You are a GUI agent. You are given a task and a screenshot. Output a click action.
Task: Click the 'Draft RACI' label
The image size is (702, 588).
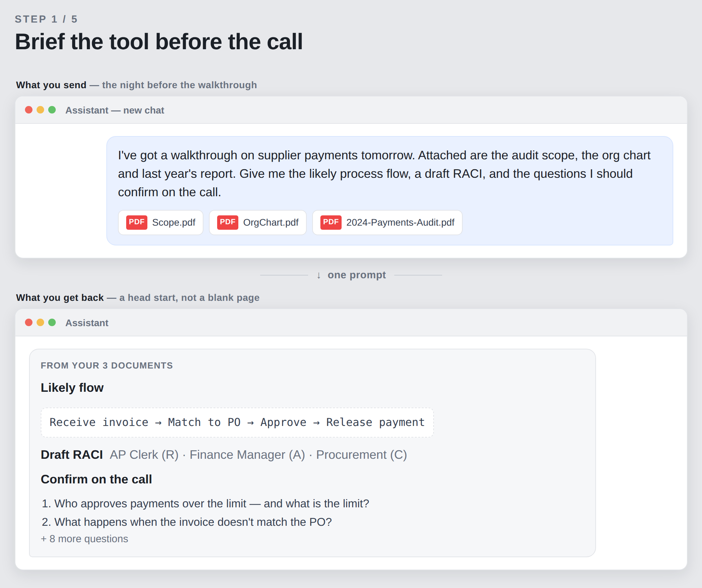click(x=72, y=455)
